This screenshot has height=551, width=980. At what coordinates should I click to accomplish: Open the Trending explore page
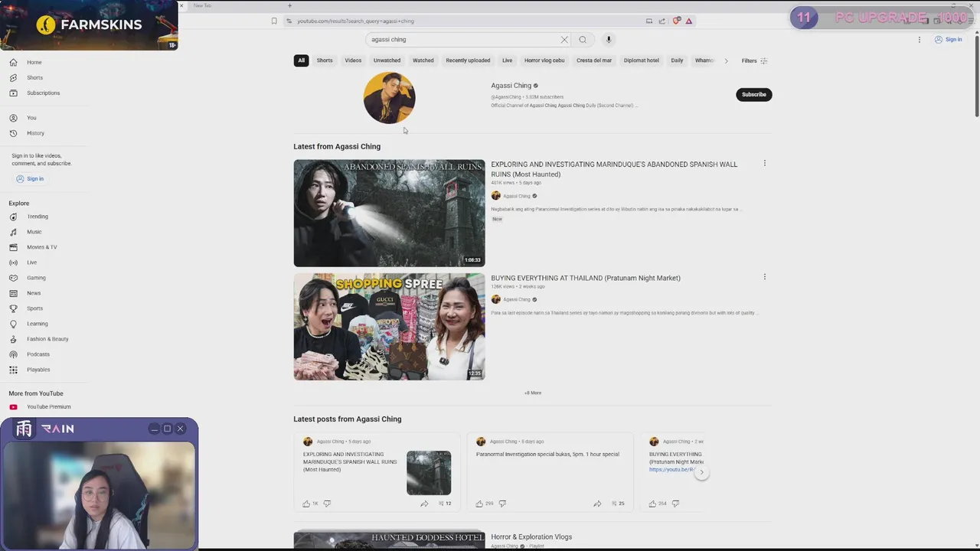tap(38, 217)
